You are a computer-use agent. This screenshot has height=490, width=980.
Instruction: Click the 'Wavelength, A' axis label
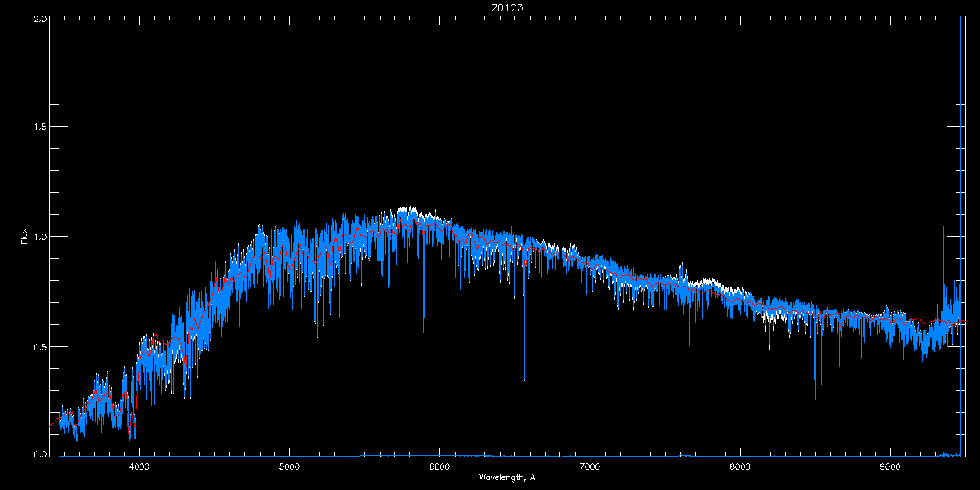pos(507,477)
